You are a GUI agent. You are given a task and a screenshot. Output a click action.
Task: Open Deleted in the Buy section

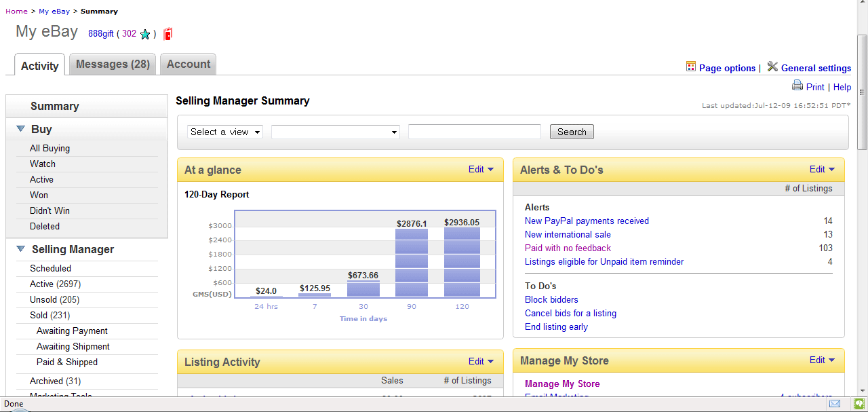(45, 226)
